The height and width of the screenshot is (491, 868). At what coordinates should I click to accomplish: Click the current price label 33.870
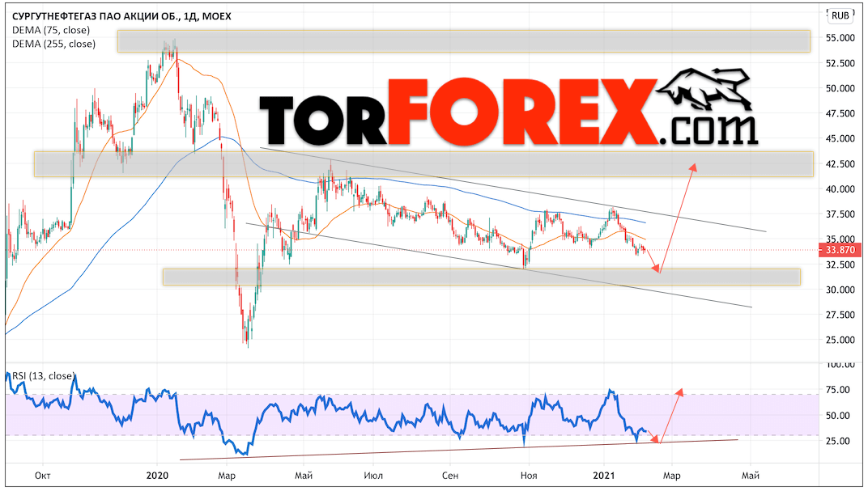tap(840, 250)
